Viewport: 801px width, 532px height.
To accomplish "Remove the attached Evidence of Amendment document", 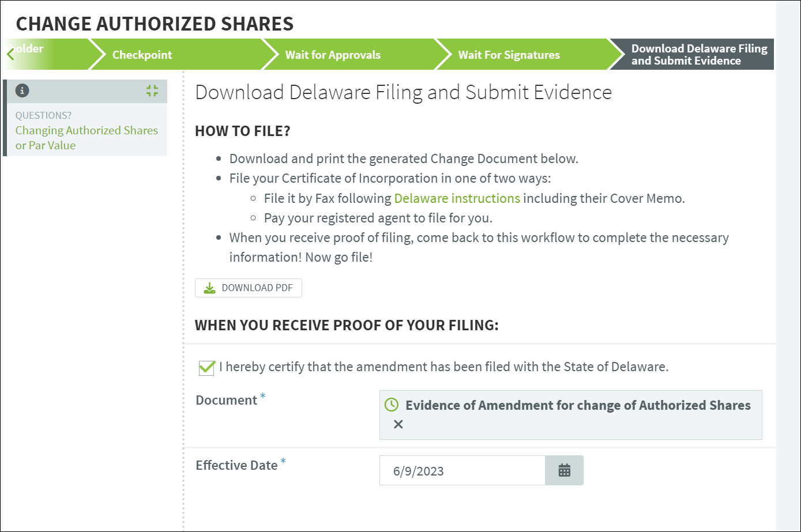I will [398, 425].
